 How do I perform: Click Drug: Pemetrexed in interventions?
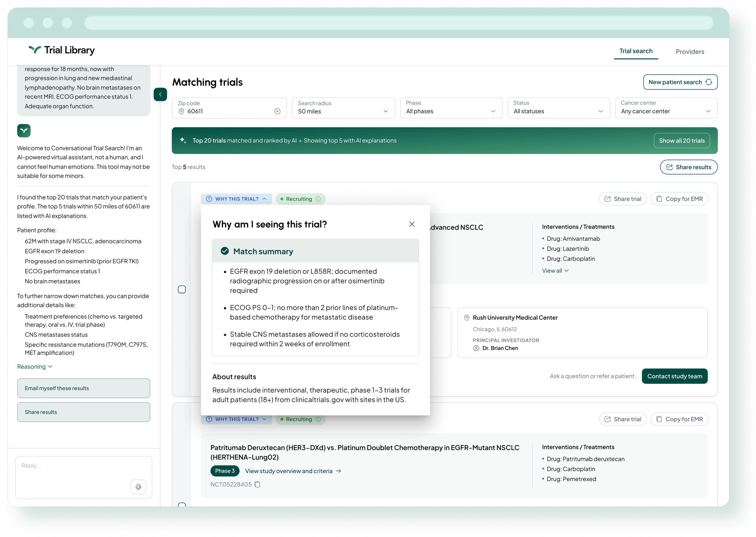pos(571,479)
